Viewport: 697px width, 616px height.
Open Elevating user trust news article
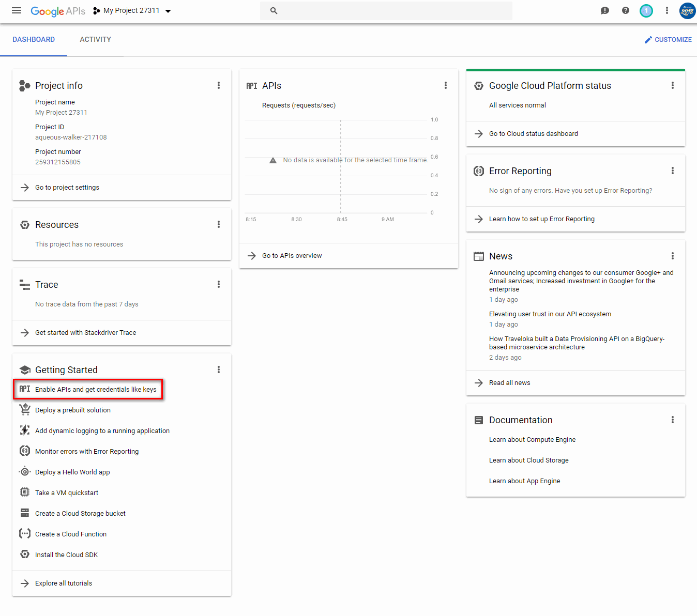(x=550, y=314)
